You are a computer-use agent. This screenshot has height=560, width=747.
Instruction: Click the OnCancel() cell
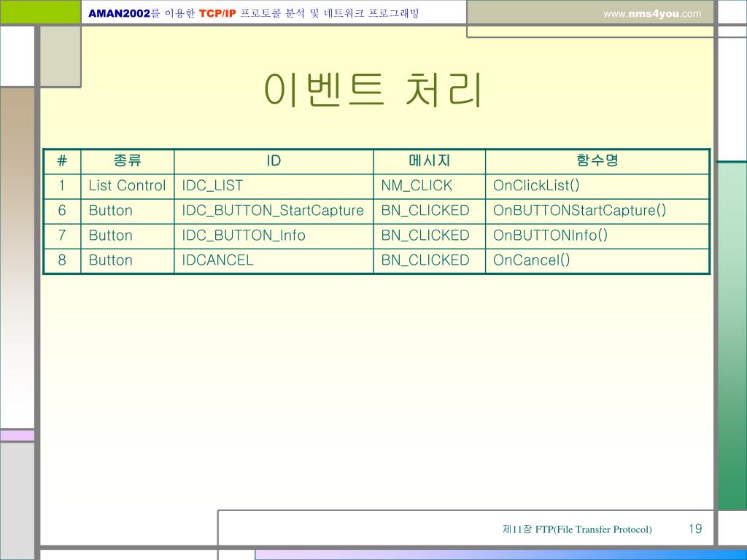(597, 260)
